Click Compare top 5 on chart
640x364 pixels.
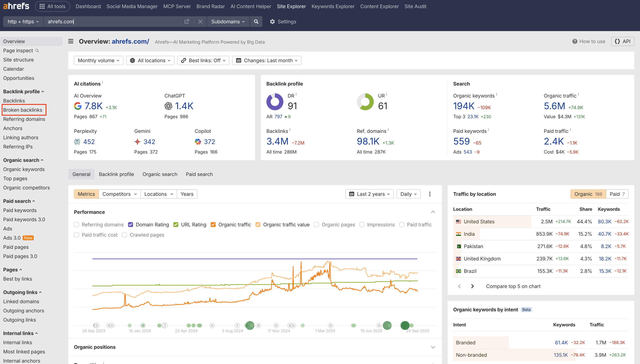point(513,286)
